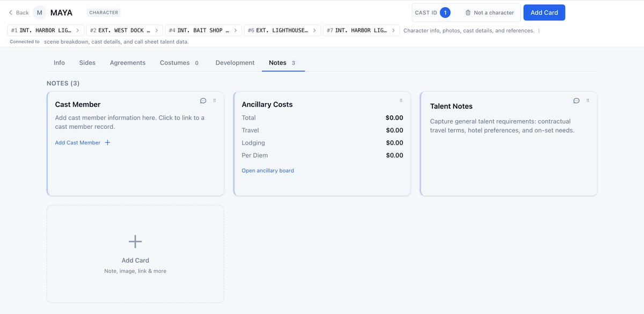Click the Talent Notes card title

pos(451,106)
